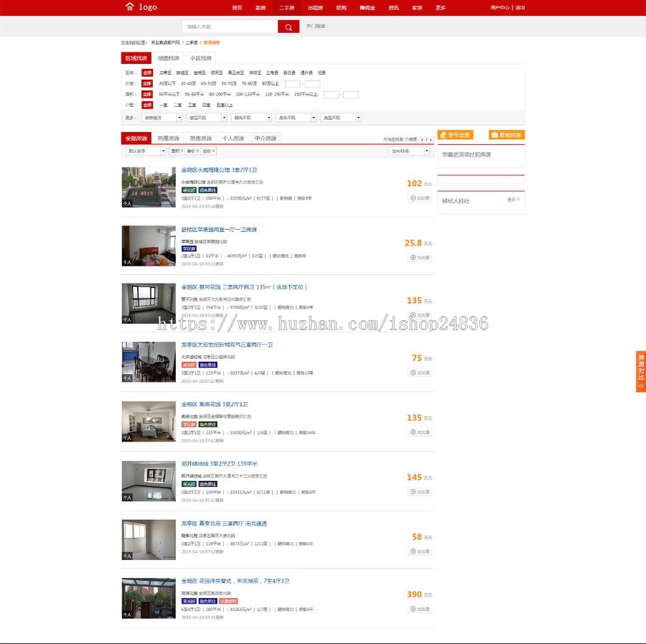Switch to the 地图找房 tab

pyautogui.click(x=169, y=57)
